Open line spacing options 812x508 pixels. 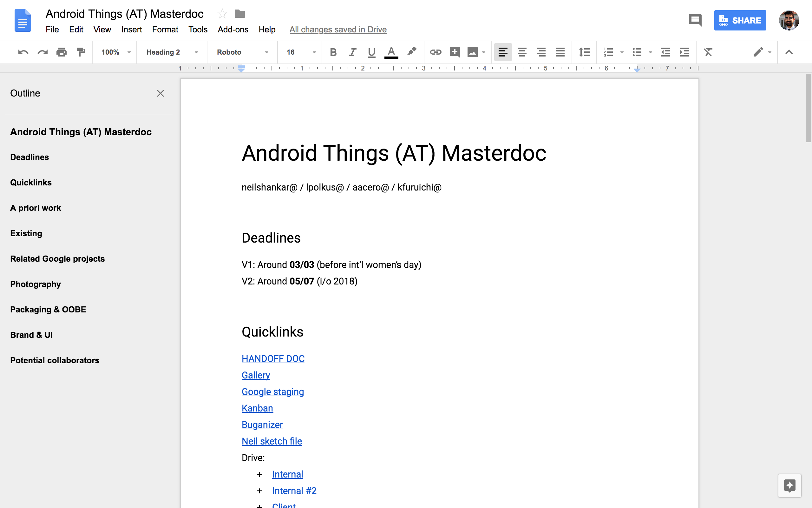pyautogui.click(x=584, y=52)
